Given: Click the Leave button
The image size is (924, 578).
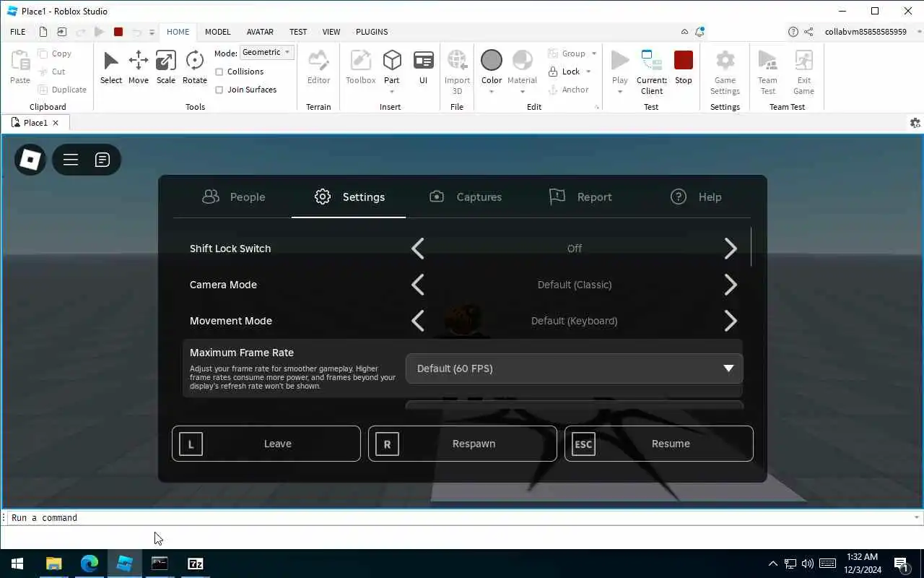Looking at the screenshot, I should pos(266,444).
